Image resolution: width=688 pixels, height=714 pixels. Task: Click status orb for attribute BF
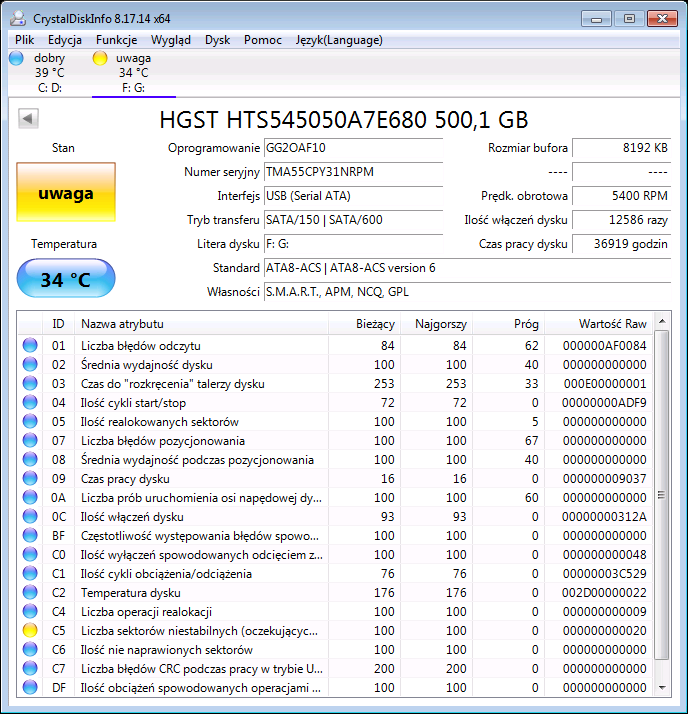coord(30,535)
